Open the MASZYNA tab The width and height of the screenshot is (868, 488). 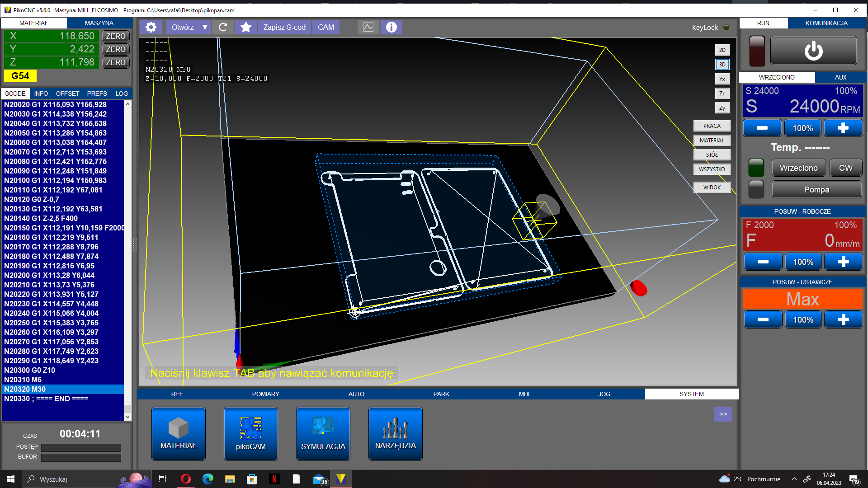tap(99, 23)
